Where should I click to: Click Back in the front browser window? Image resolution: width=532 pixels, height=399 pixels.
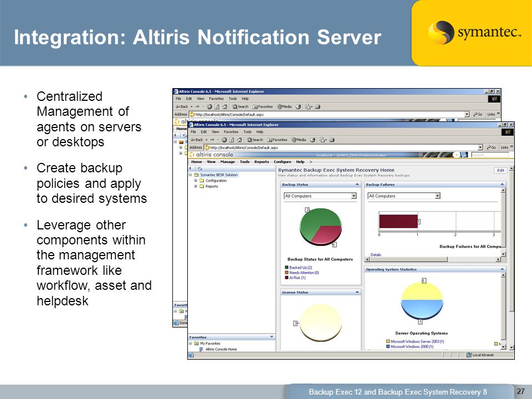[x=197, y=140]
